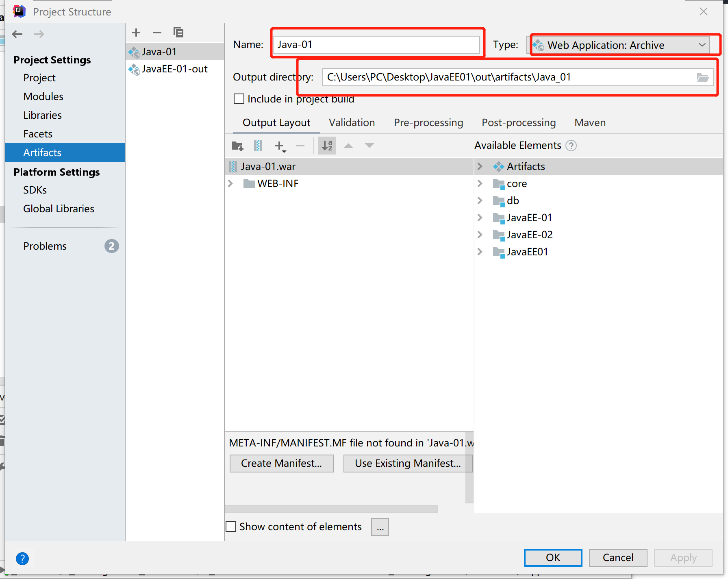Open Add Copy Of dropdown in layout toolbar
728x579 pixels.
click(x=280, y=146)
